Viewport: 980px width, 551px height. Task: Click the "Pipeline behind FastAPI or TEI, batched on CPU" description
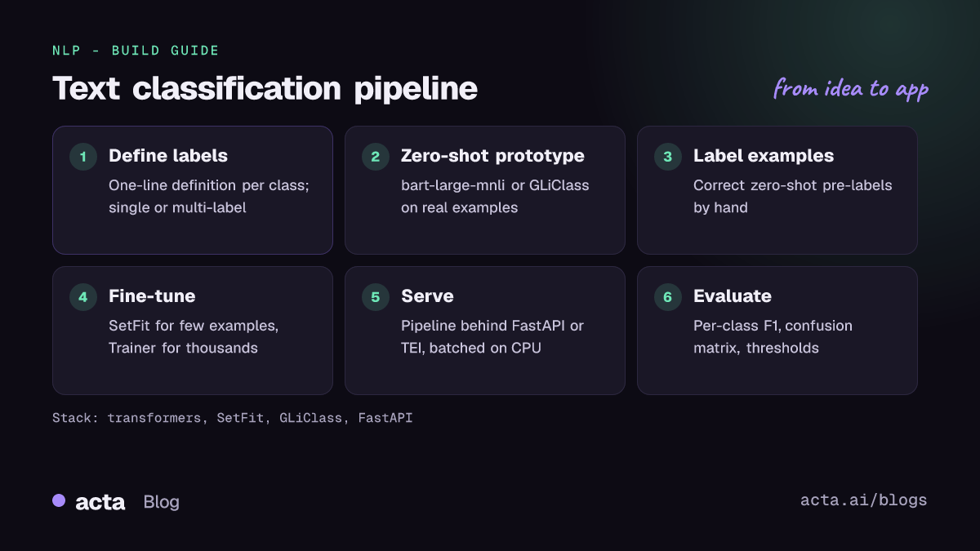point(492,337)
